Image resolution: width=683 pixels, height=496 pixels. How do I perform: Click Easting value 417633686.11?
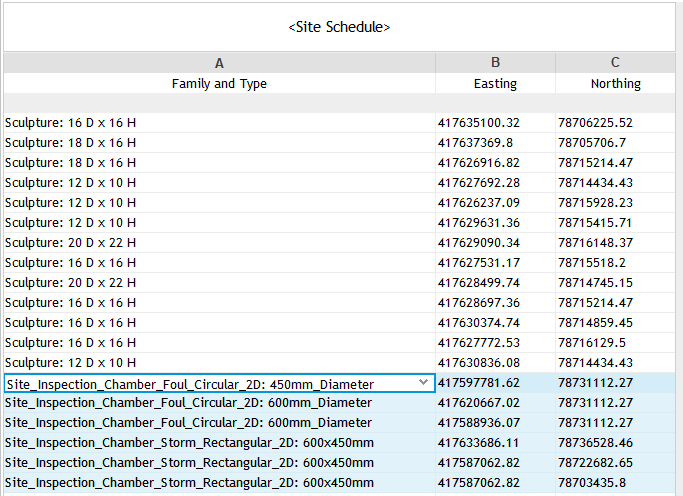pyautogui.click(x=479, y=443)
